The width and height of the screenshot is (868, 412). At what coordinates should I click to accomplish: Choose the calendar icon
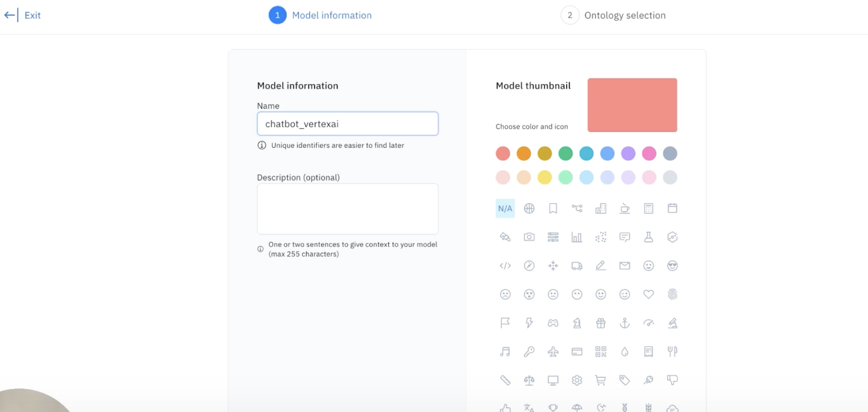coord(673,208)
